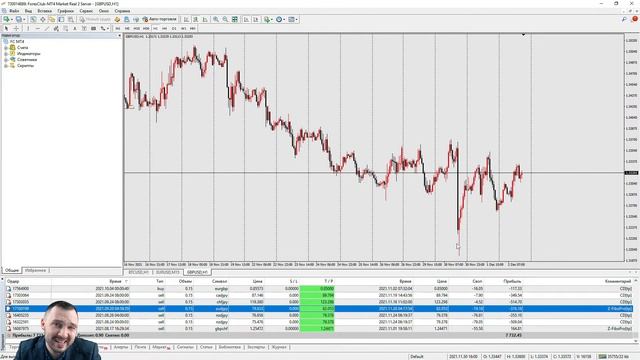Select the Horizontal Line drawing tool
640x360 pixels.
pyautogui.click(x=38, y=29)
